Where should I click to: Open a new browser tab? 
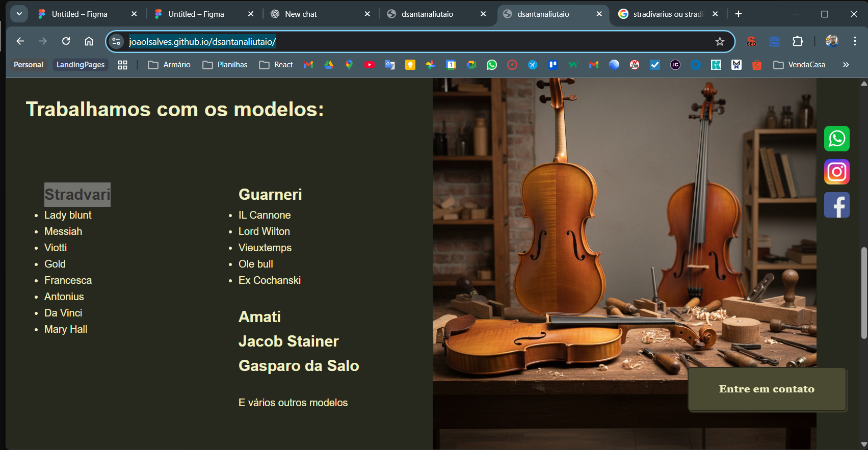pos(739,14)
